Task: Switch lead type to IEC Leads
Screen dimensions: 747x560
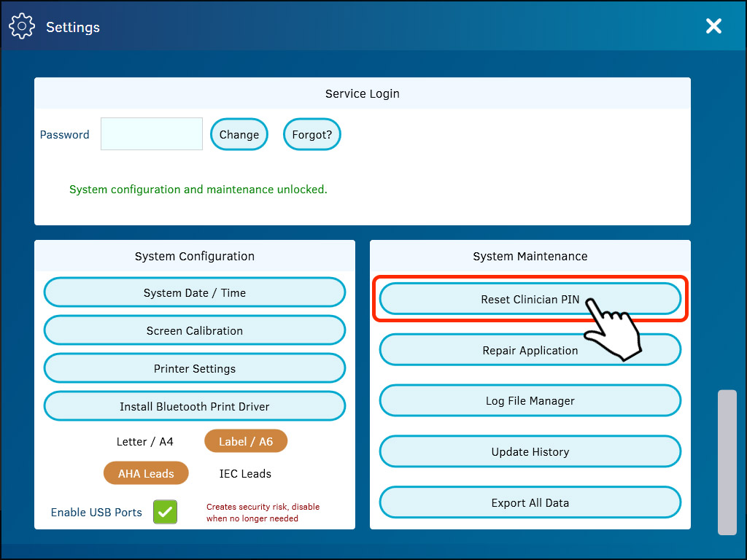Action: pos(245,472)
